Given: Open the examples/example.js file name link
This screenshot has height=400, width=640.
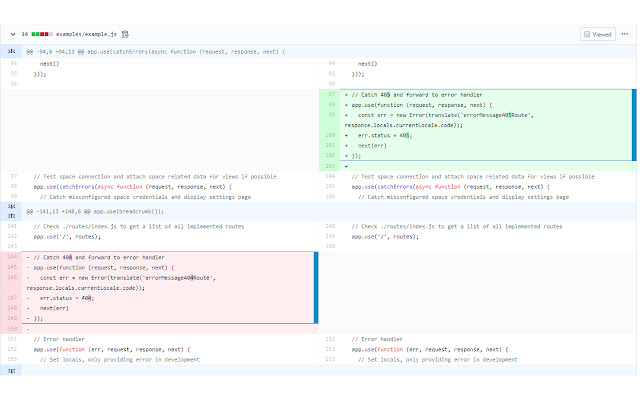Looking at the screenshot, I should pos(86,34).
